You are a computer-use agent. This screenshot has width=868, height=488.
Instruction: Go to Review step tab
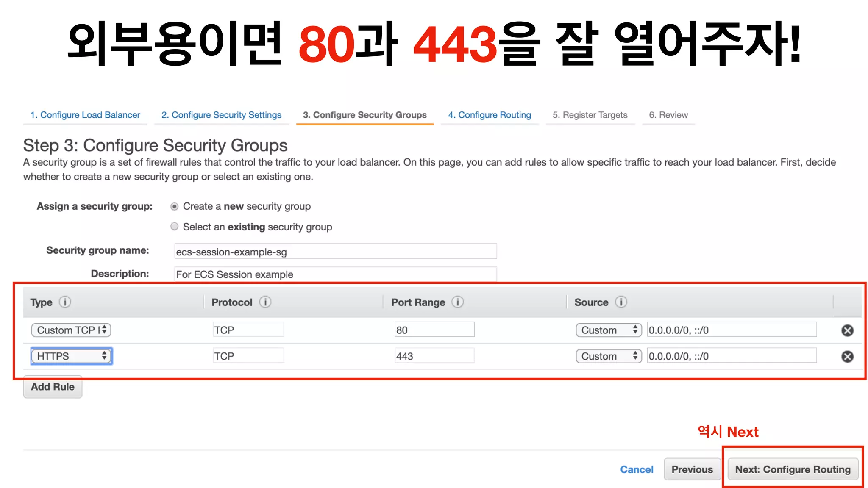[x=668, y=115]
